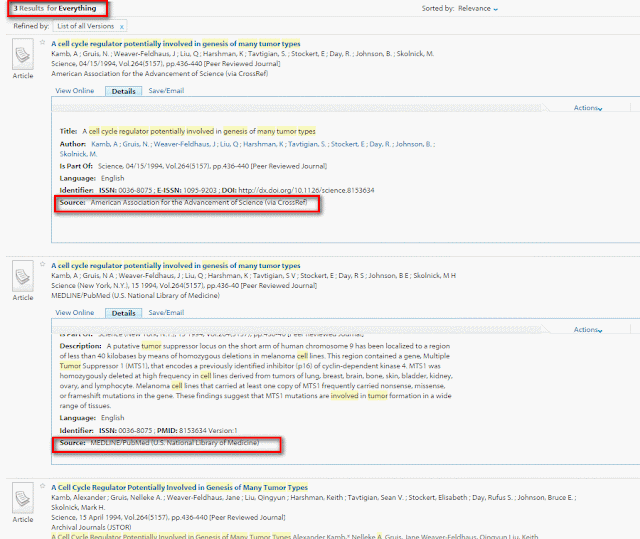Viewport: 640px width, 539px height.
Task: Click the DOI URL in first result identifier
Action: (x=306, y=190)
